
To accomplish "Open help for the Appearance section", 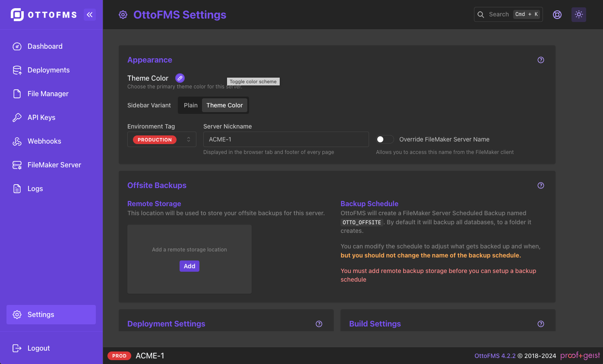I will [x=541, y=60].
